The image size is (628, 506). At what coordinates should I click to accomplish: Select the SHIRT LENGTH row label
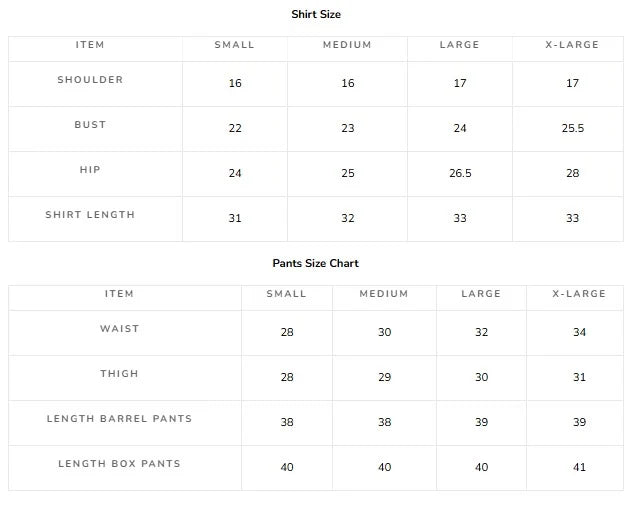pos(90,215)
